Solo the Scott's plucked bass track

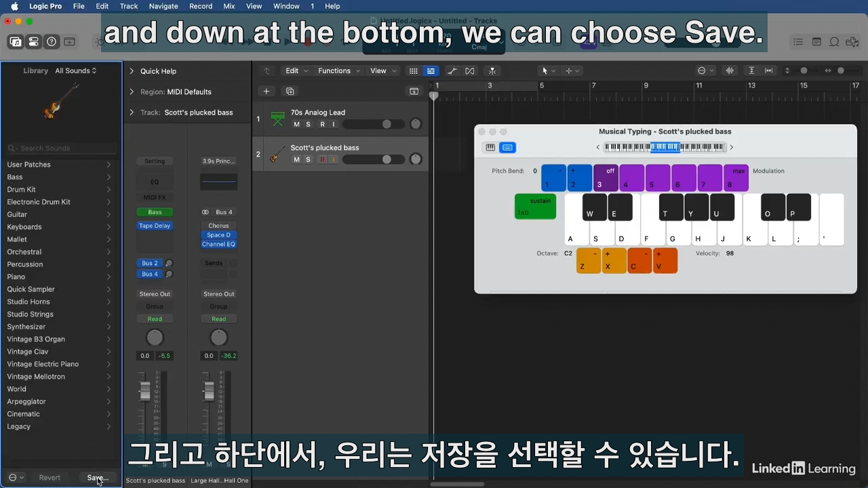[x=308, y=159]
